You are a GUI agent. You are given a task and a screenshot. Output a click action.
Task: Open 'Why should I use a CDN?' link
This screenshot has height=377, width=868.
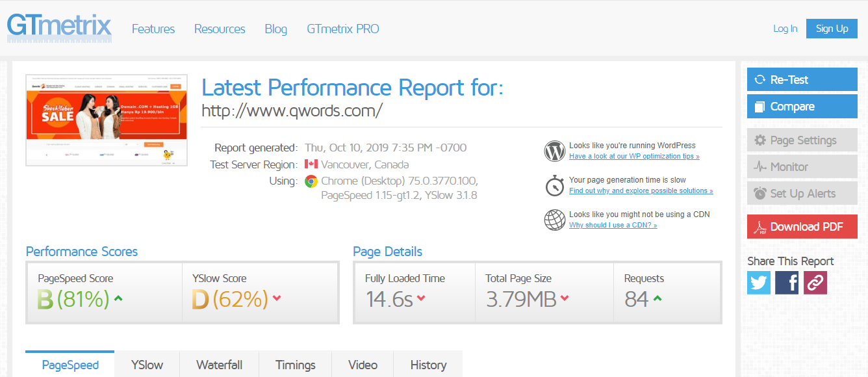point(613,225)
